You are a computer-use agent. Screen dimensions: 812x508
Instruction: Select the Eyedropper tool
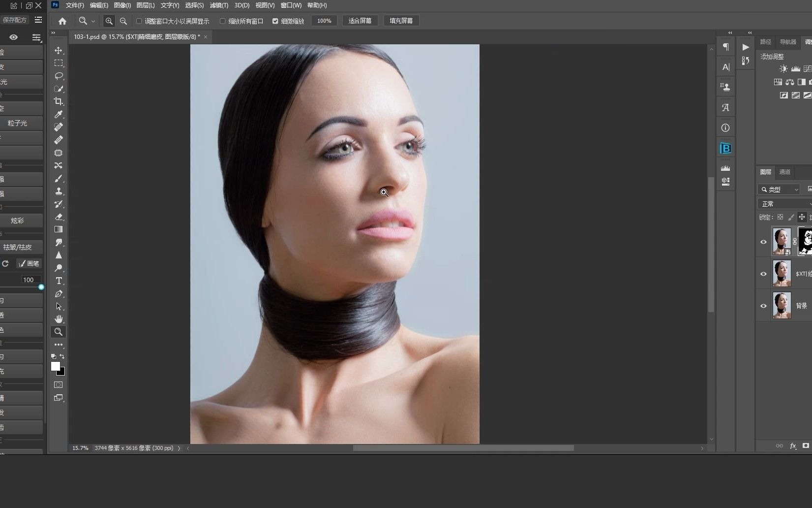point(59,114)
